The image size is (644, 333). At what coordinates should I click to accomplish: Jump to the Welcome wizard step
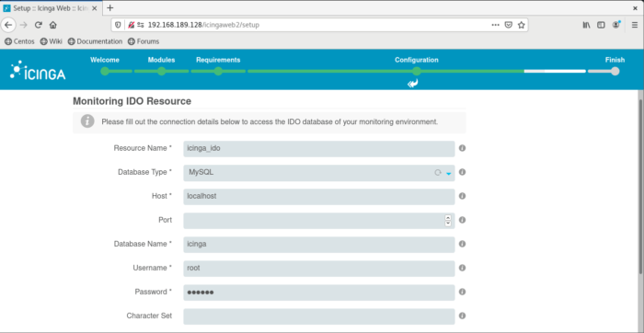pos(105,71)
